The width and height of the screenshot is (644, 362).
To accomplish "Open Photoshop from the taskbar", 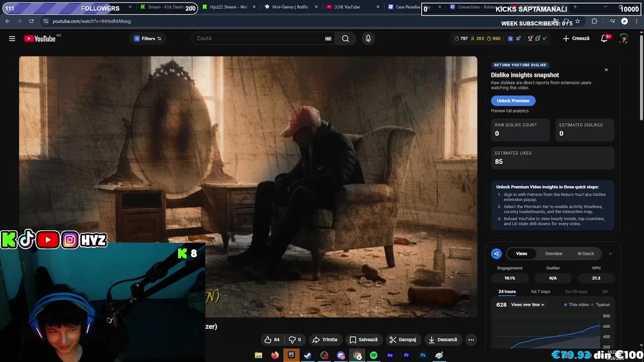I will (423, 355).
